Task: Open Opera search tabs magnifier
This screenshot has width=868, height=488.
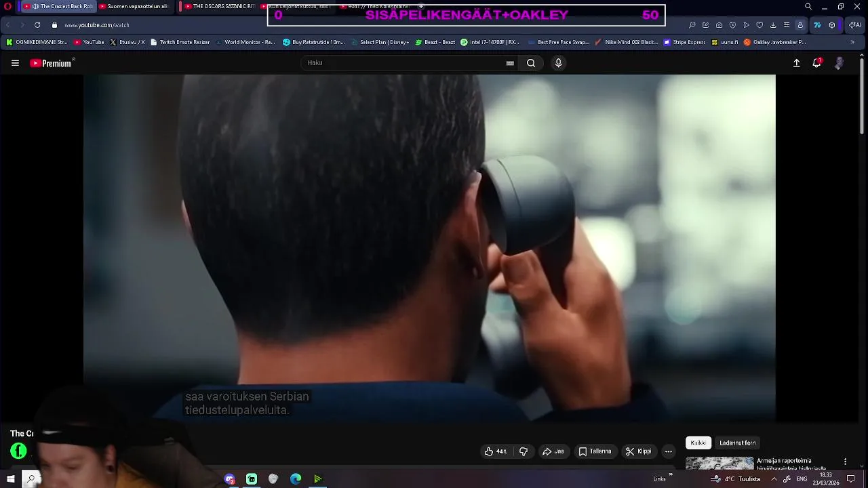Action: pos(808,7)
